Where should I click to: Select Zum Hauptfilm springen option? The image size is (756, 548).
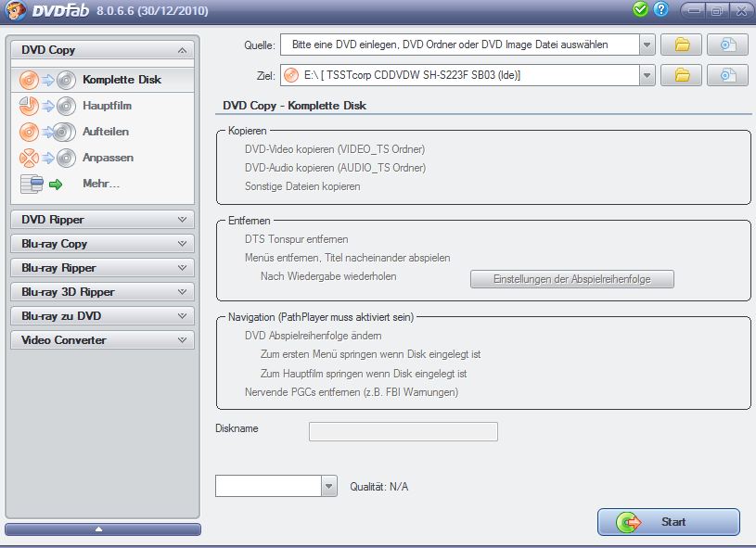coord(364,374)
